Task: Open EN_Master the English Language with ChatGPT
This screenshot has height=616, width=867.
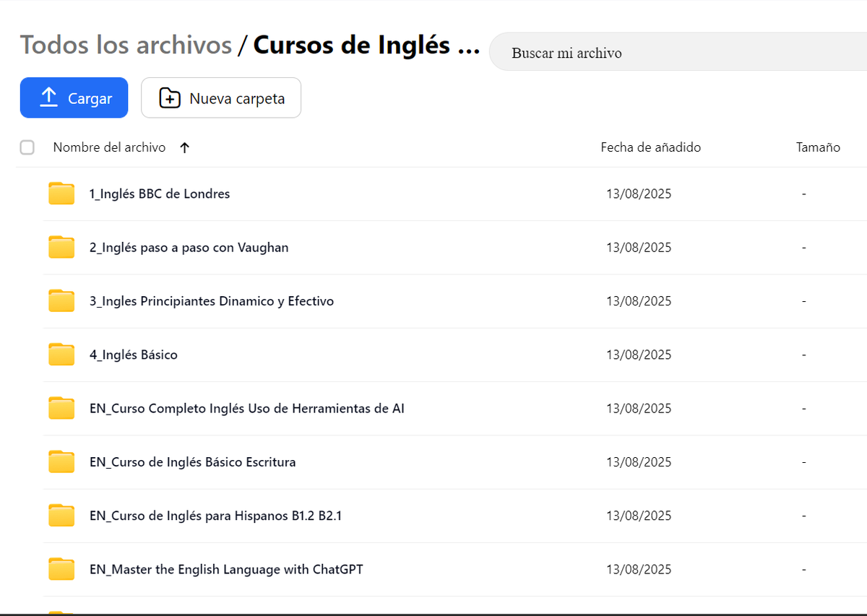Action: 226,569
